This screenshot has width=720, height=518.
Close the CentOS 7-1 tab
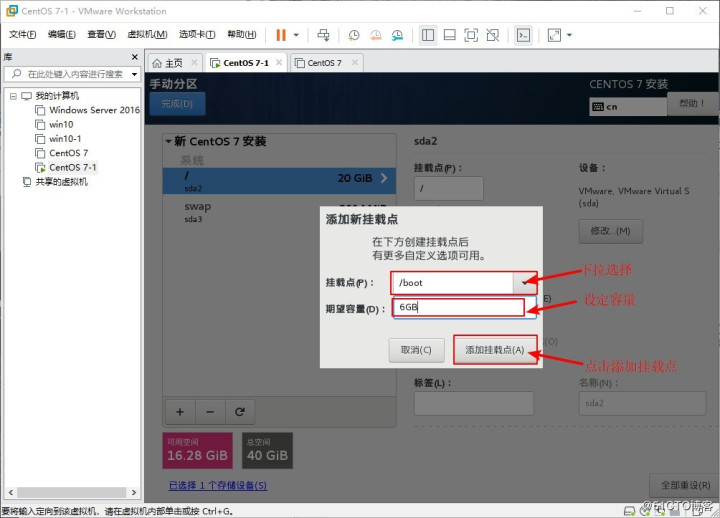click(279, 62)
